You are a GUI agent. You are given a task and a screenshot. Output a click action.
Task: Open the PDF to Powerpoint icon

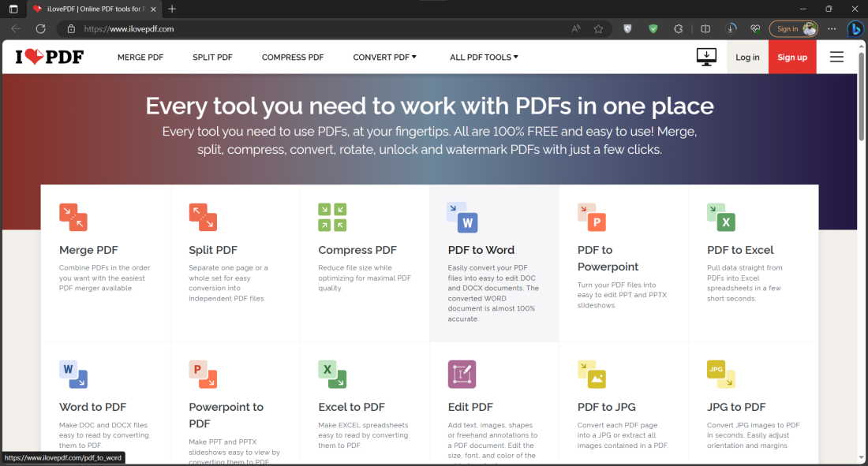592,217
